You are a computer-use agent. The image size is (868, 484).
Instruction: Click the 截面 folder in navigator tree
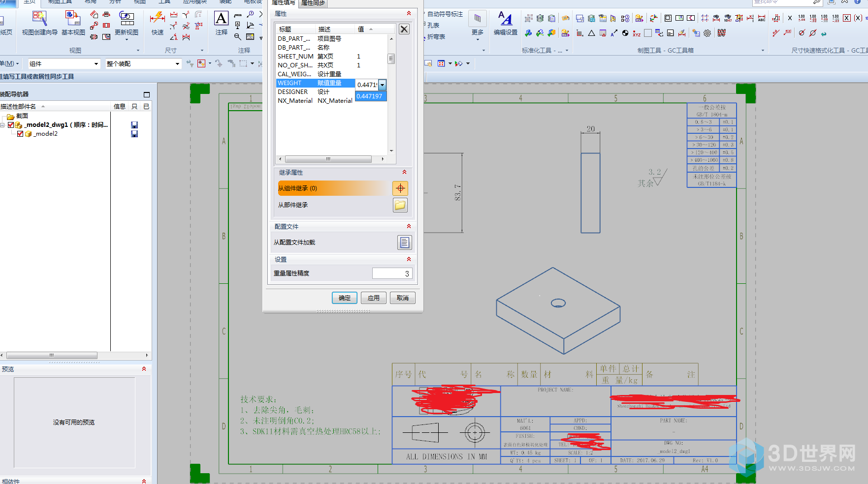(x=18, y=116)
